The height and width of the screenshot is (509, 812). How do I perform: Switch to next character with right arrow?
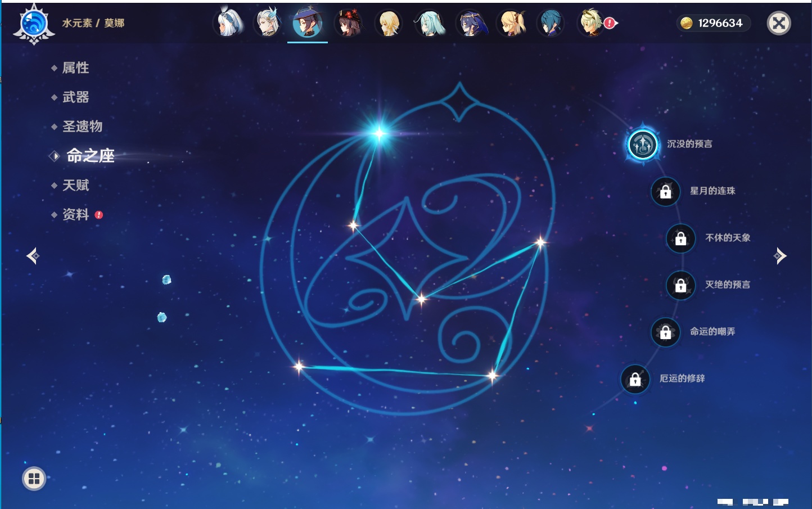[780, 256]
